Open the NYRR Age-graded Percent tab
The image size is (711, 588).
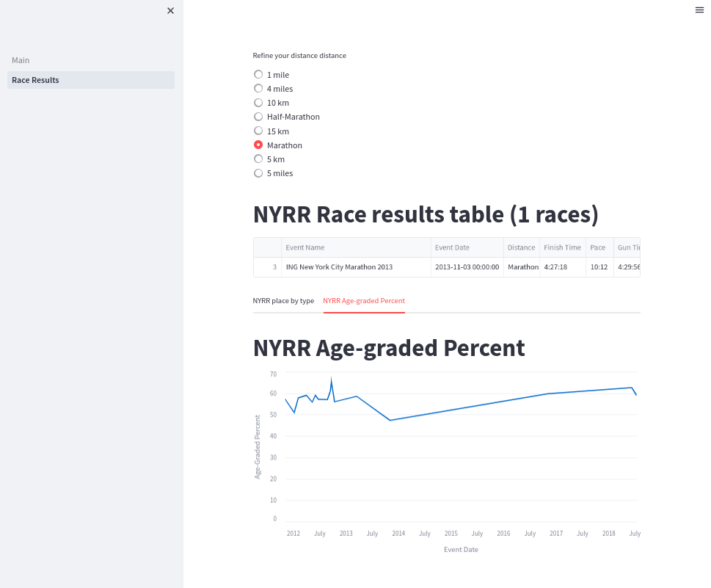364,301
